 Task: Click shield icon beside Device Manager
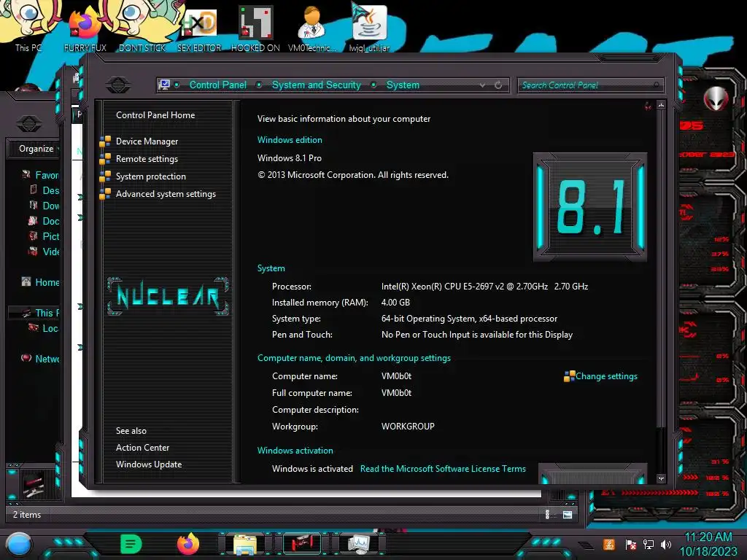pyautogui.click(x=105, y=141)
